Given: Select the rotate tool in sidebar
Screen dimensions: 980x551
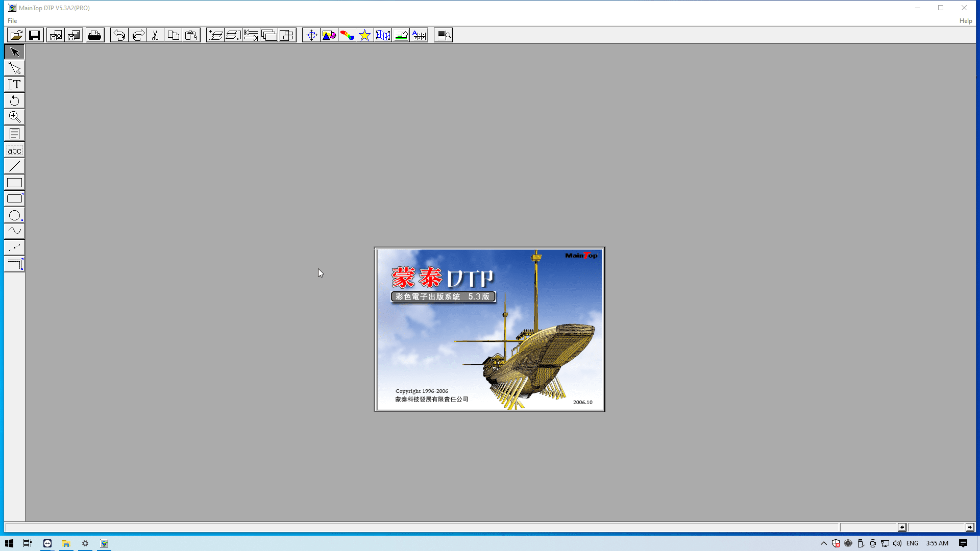Looking at the screenshot, I should (14, 101).
